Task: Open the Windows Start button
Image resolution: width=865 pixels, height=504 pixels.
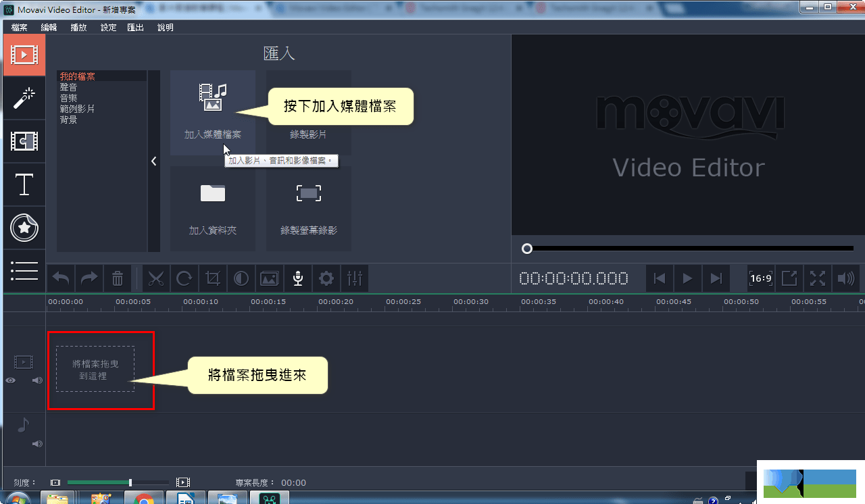Action: 18,499
